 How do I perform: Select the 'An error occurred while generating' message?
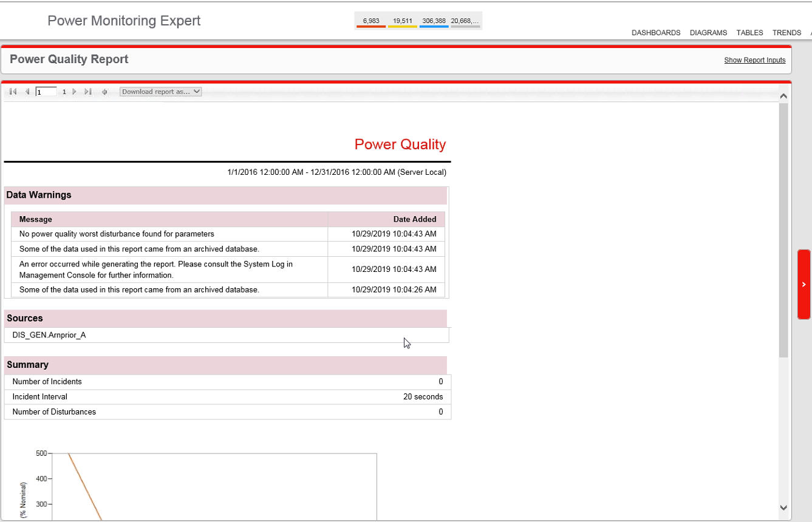156,269
